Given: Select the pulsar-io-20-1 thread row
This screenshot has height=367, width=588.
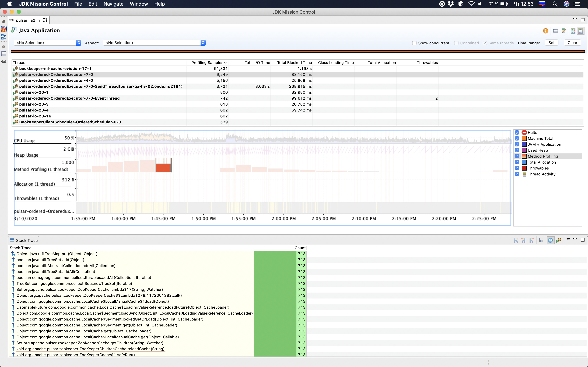Looking at the screenshot, I should (34, 92).
